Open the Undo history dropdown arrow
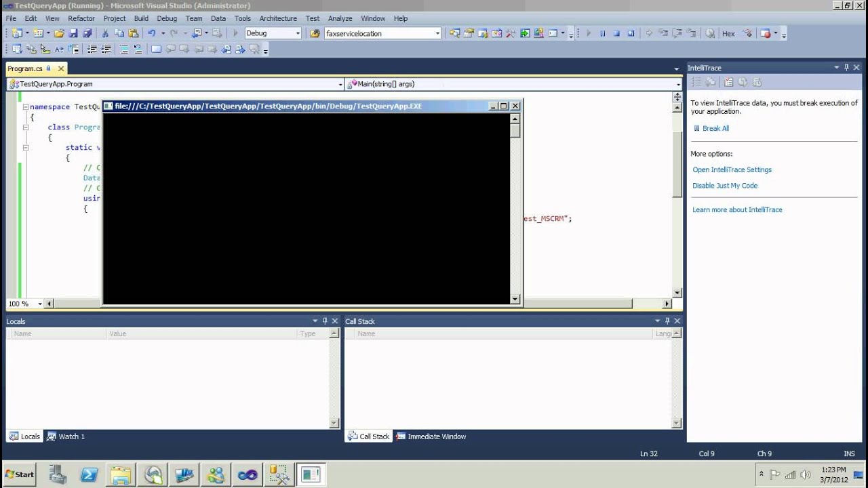 [x=163, y=33]
